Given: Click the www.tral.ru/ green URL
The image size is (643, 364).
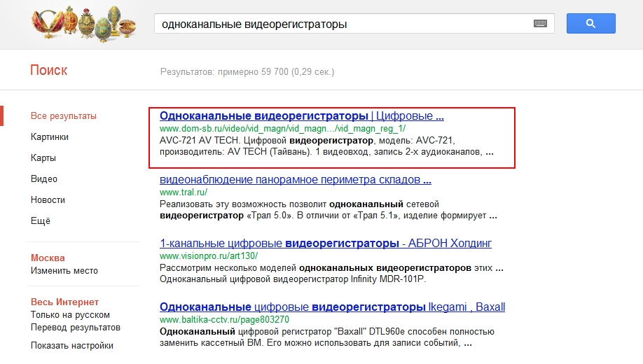Looking at the screenshot, I should point(184,192).
